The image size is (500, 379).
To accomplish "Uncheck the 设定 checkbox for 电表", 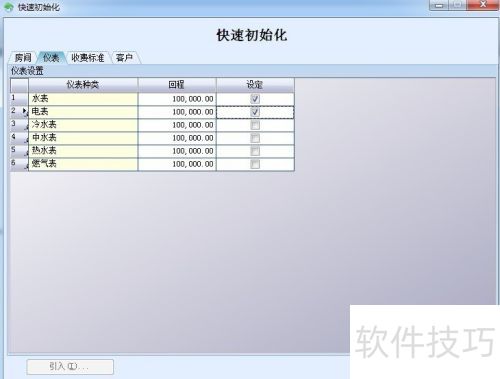I will point(255,112).
